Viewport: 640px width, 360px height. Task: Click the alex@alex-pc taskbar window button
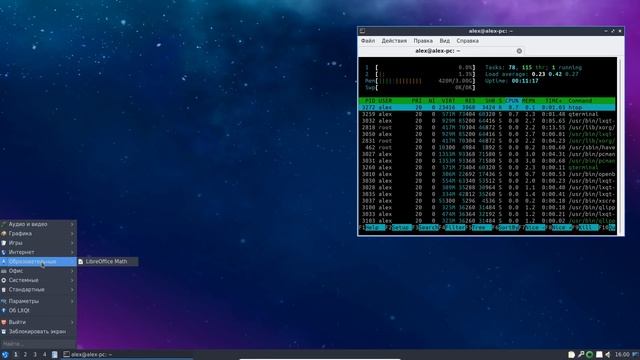(x=127, y=355)
